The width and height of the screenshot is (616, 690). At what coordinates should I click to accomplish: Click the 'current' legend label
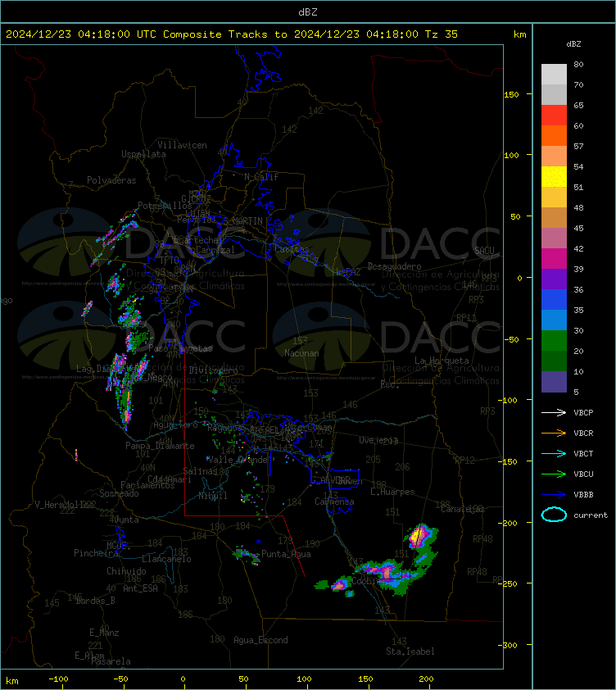click(591, 515)
